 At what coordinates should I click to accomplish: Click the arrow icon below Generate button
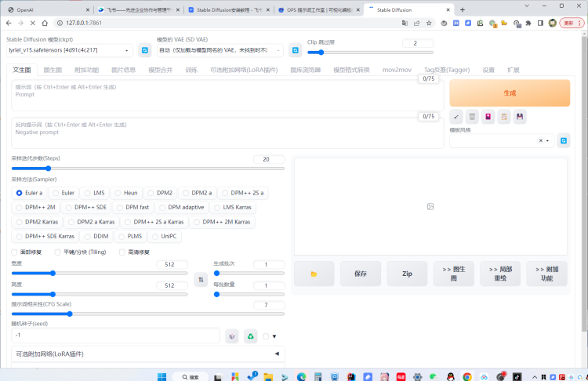[x=456, y=117]
